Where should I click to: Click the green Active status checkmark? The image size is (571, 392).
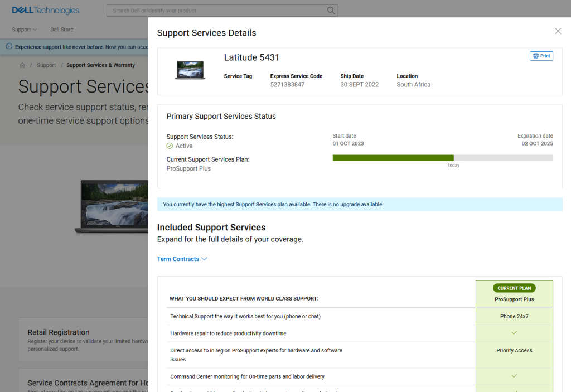(x=170, y=146)
